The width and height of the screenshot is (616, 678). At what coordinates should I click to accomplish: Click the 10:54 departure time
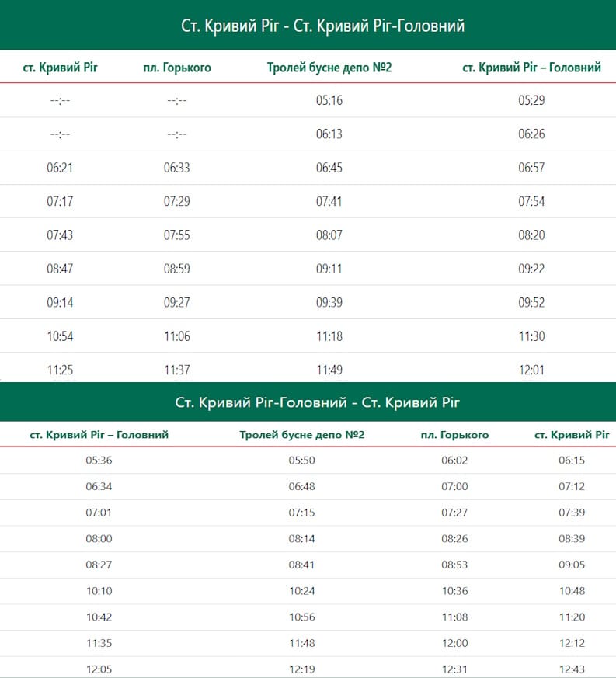click(60, 336)
